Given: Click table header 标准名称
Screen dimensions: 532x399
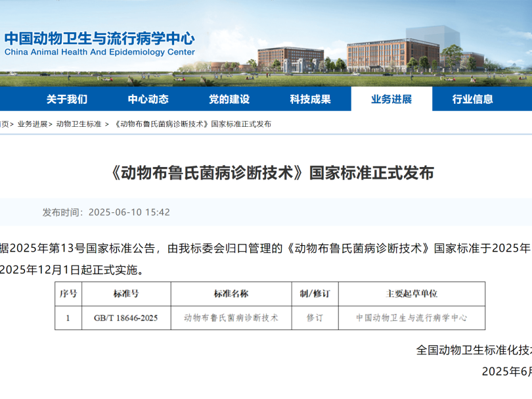Looking at the screenshot, I should [x=231, y=294].
